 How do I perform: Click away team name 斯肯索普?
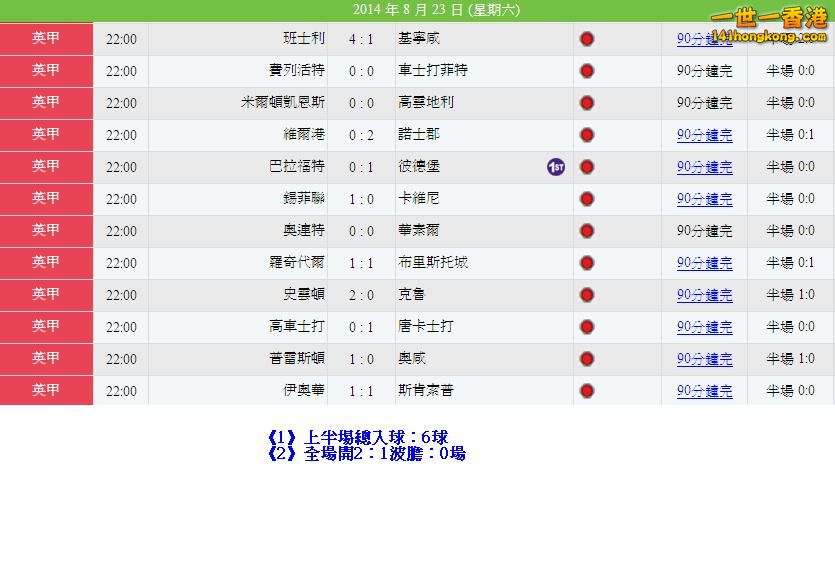pyautogui.click(x=426, y=390)
